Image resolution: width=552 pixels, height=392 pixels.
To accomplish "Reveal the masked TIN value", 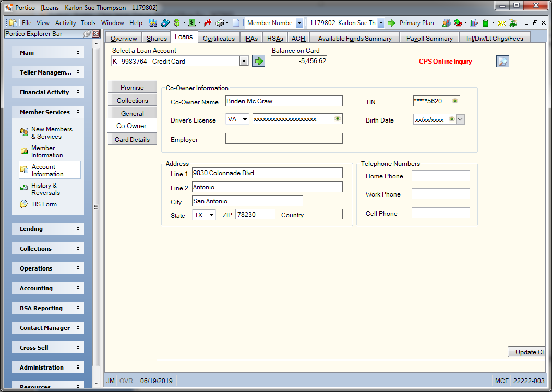I will (x=454, y=101).
